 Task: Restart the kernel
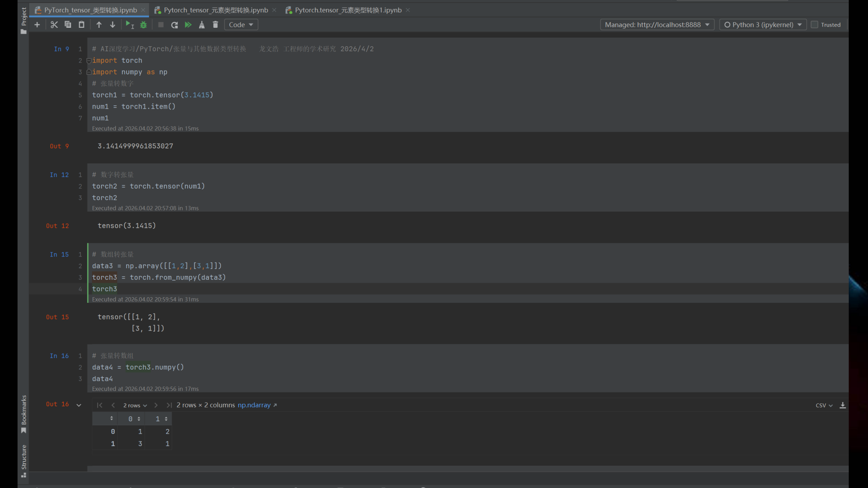pos(174,25)
